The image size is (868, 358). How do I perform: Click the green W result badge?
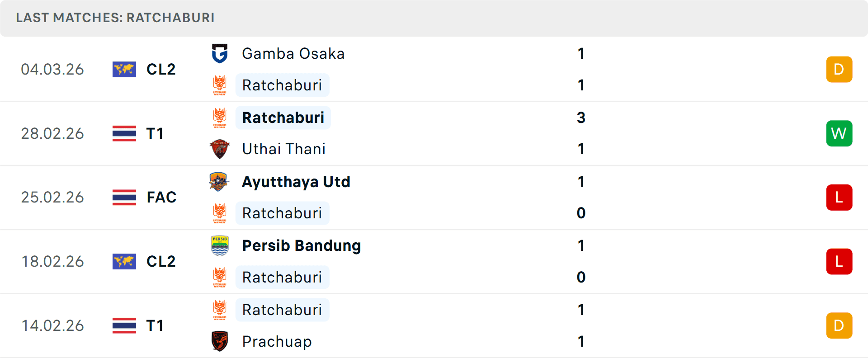pos(839,133)
